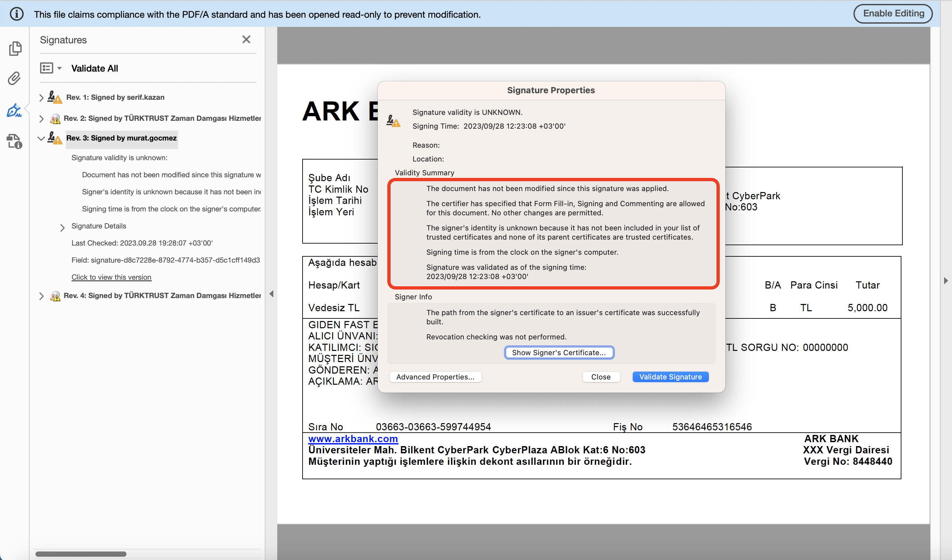Select the Signatures pen panel icon
This screenshot has width=952, height=560.
[14, 110]
